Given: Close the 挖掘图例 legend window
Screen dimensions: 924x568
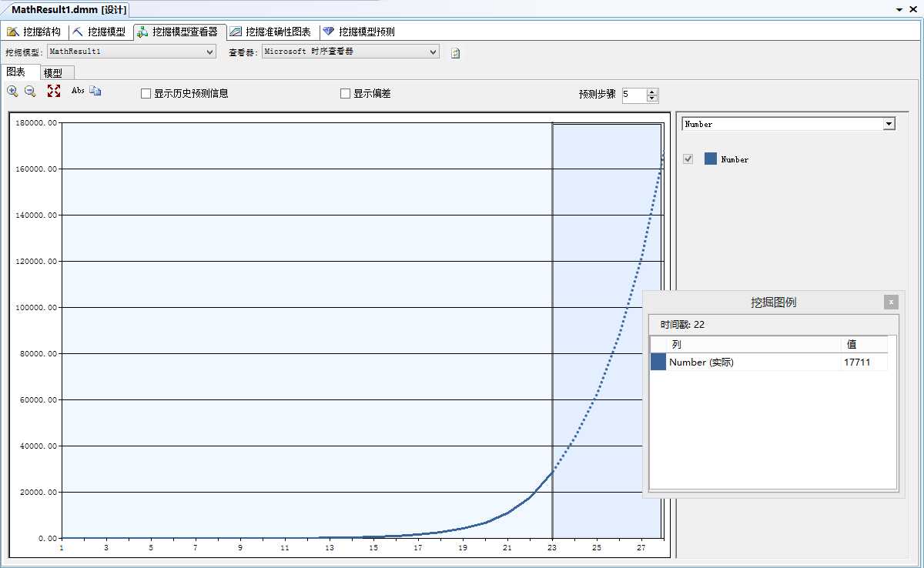Looking at the screenshot, I should pos(891,302).
